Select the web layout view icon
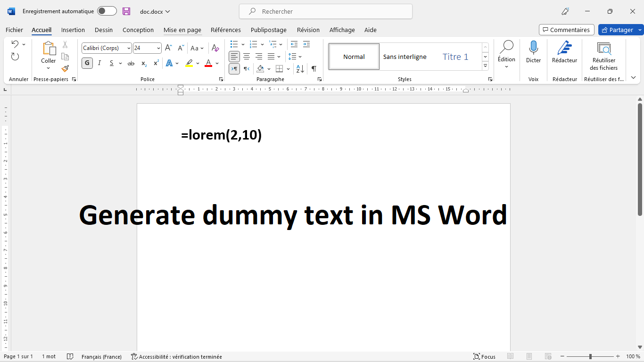Viewport: 644px width, 362px height. [x=548, y=357]
